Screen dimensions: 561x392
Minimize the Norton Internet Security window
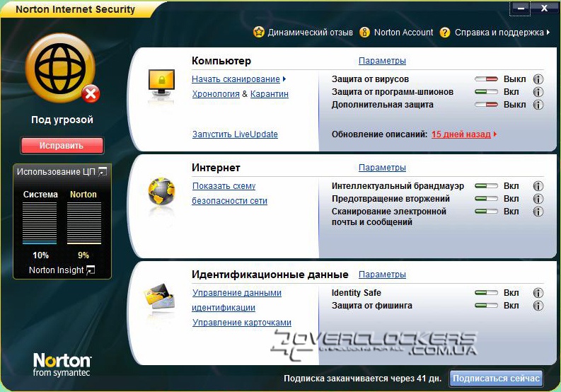point(521,8)
